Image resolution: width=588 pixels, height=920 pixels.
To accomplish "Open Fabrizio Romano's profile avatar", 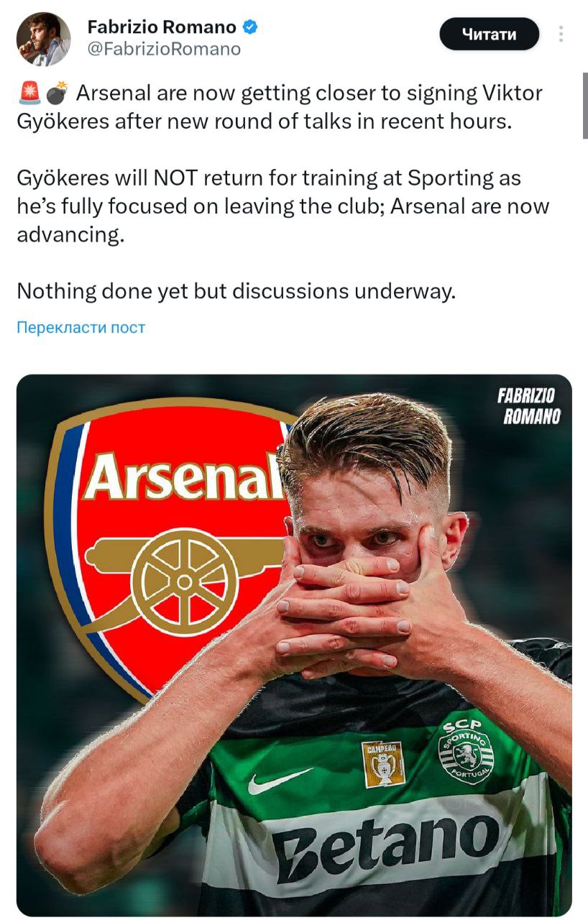I will pyautogui.click(x=44, y=39).
